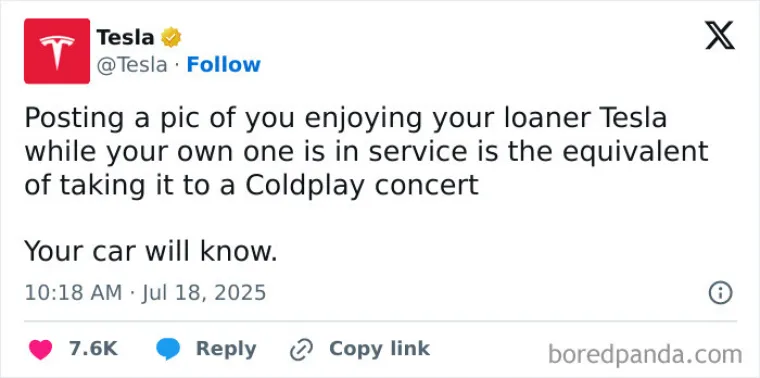Click the phrase "Posting a pic"
Image resolution: width=760 pixels, height=378 pixels.
[x=95, y=119]
